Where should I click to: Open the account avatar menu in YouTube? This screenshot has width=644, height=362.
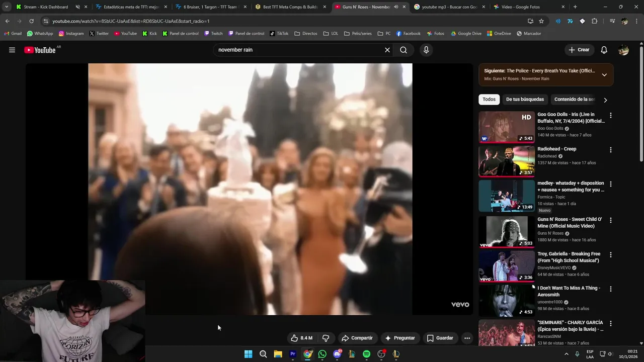pos(623,50)
